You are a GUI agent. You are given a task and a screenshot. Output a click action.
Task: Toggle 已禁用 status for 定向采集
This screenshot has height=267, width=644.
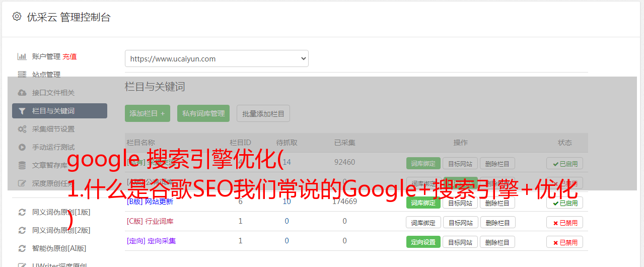tap(565, 242)
